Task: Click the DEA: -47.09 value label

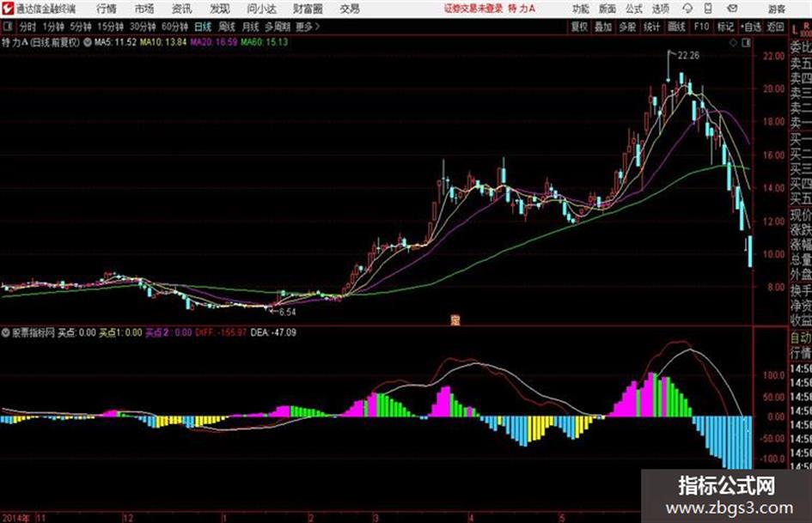Action: [273, 332]
